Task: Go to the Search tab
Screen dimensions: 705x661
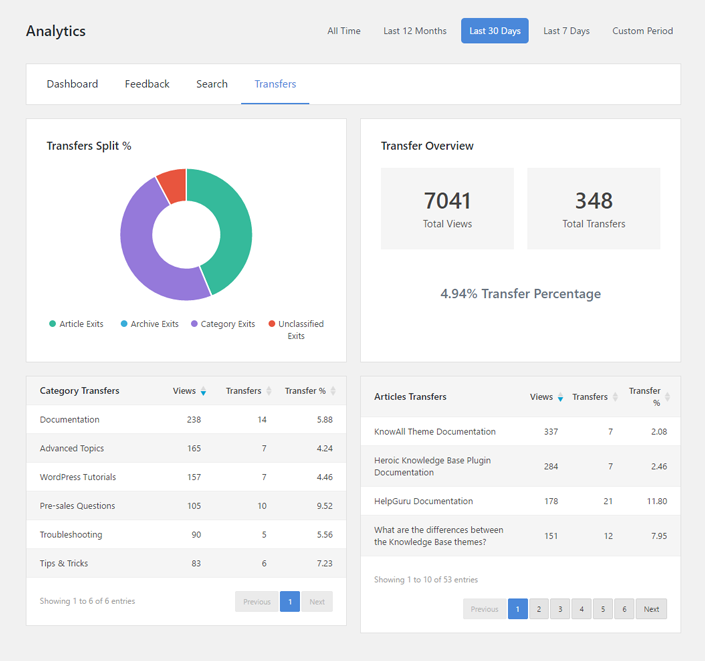Action: coord(212,84)
